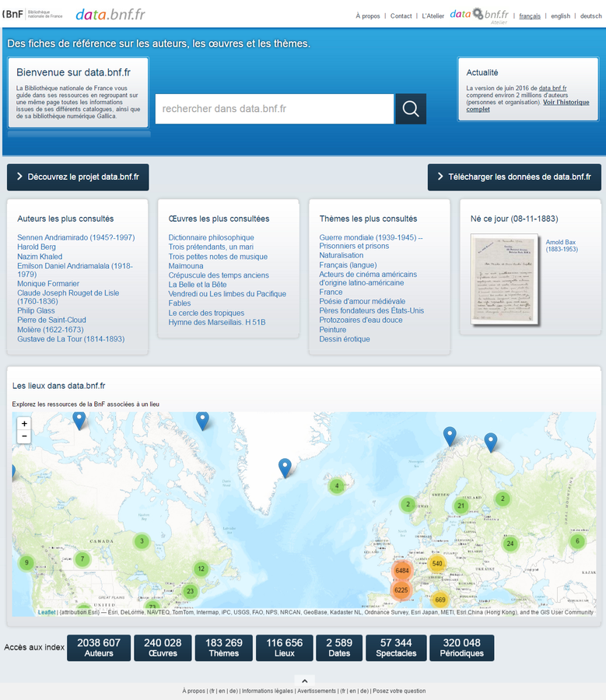Open the data.bnf.fr Atelier gear logo

479,16
